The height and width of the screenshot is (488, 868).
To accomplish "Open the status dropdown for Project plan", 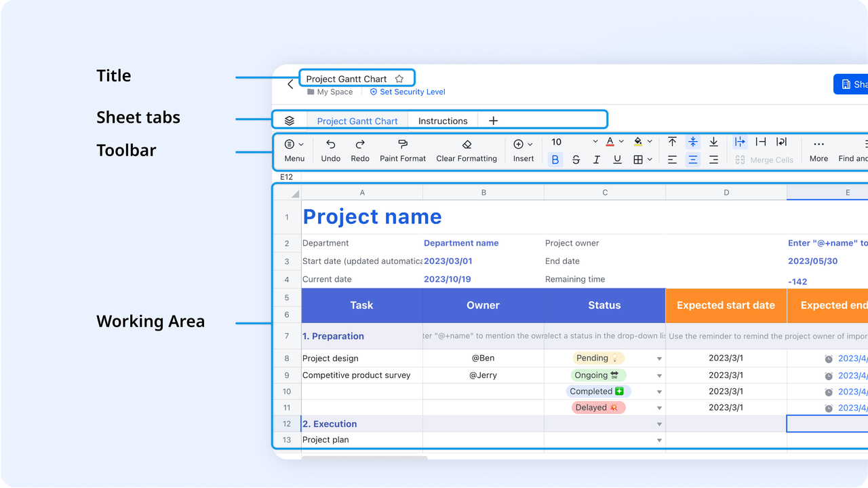I will [658, 439].
